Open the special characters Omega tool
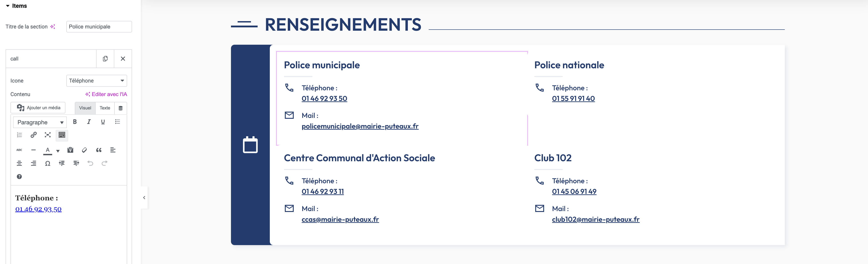The width and height of the screenshot is (868, 264). point(48,163)
